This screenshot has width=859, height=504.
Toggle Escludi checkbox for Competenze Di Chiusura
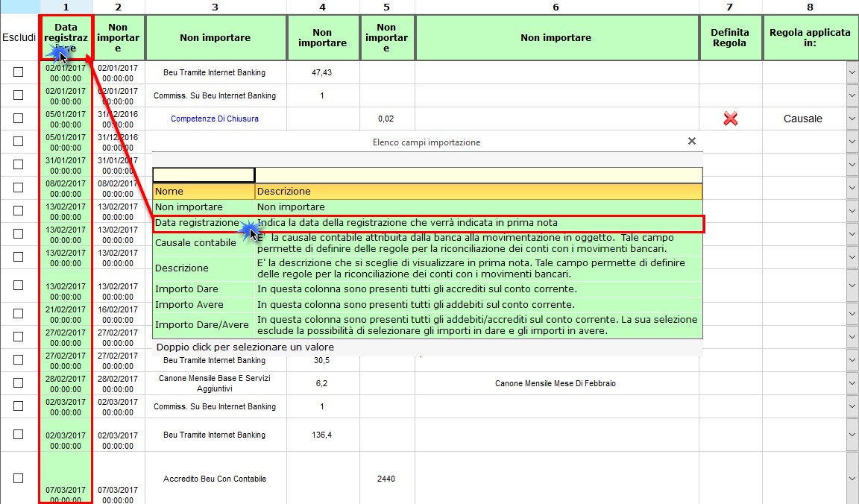point(18,118)
